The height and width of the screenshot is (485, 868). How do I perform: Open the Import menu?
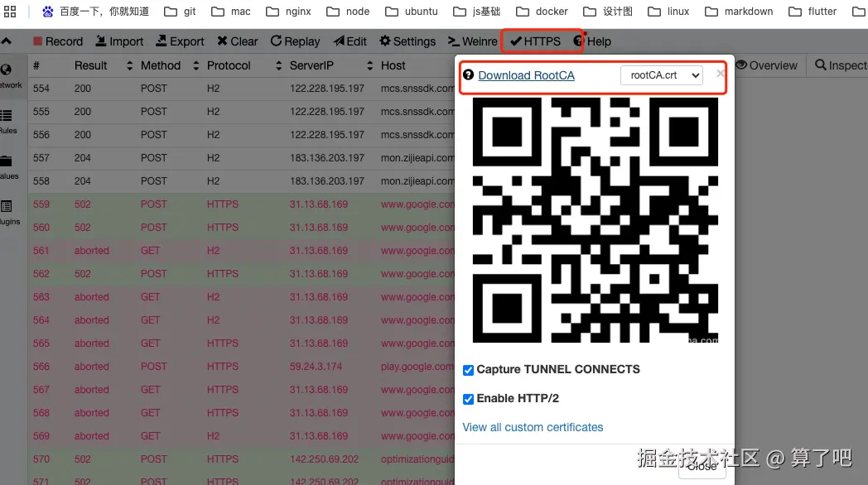119,41
